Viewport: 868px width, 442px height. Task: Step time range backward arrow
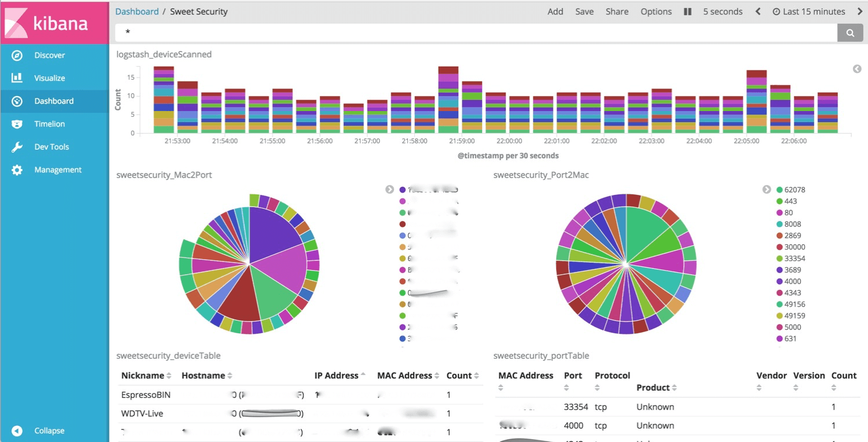click(x=758, y=12)
